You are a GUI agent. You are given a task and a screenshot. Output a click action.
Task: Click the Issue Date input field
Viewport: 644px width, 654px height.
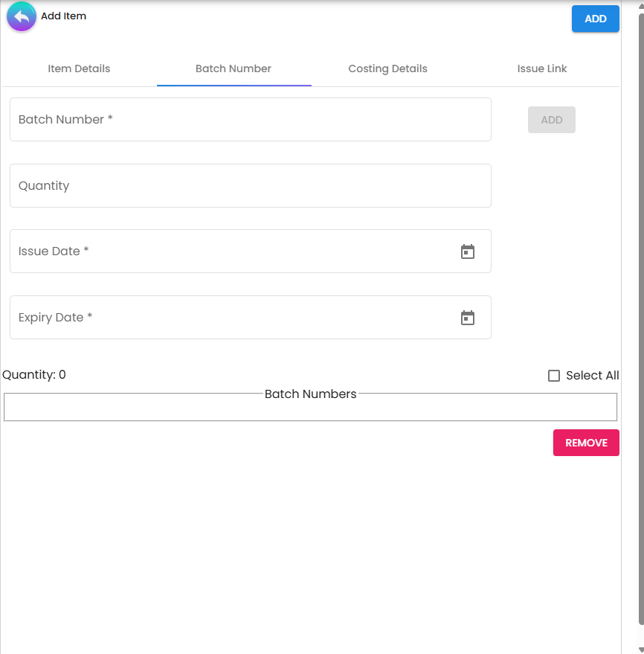(x=223, y=251)
